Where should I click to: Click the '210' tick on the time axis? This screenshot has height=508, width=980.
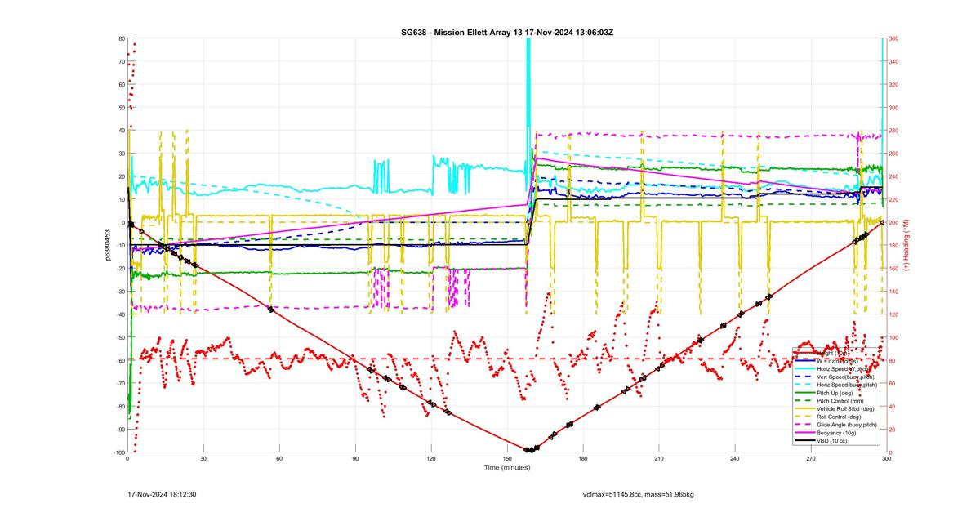click(x=659, y=459)
